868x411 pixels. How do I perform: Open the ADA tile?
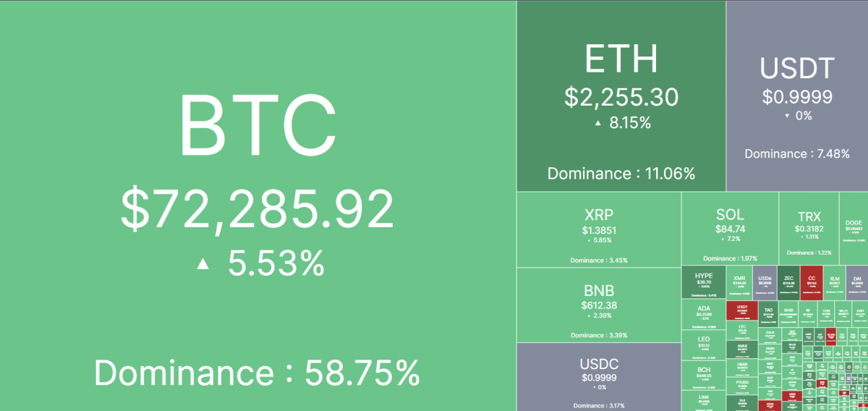[x=703, y=315]
